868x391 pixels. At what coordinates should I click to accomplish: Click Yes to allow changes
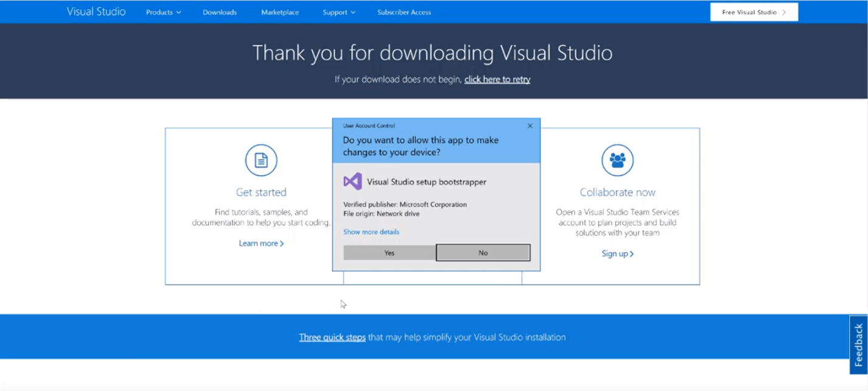pos(390,253)
